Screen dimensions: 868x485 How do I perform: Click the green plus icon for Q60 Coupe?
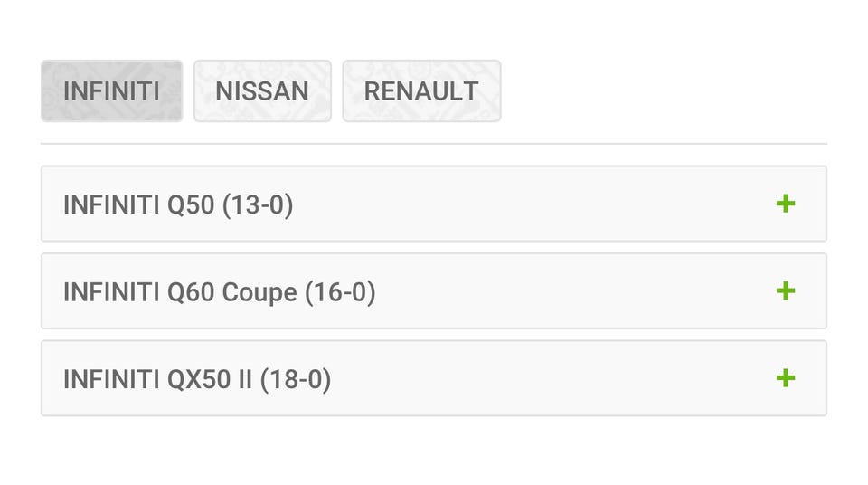(x=785, y=290)
